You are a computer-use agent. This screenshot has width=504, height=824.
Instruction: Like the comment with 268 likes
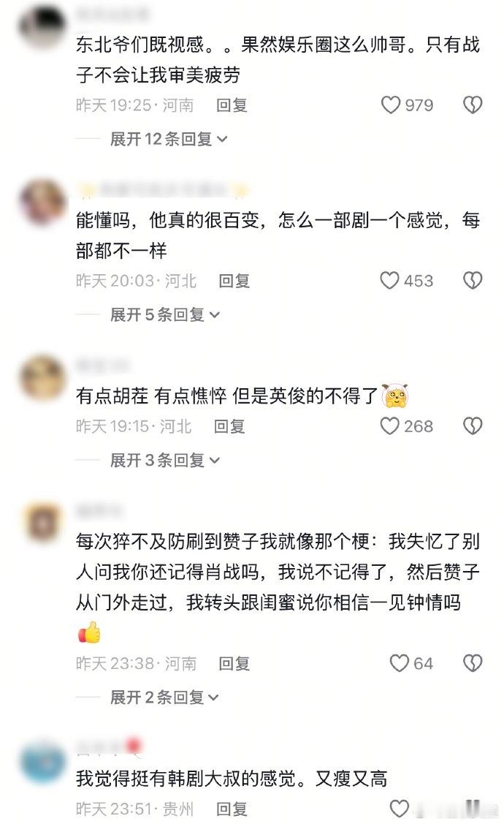(389, 426)
